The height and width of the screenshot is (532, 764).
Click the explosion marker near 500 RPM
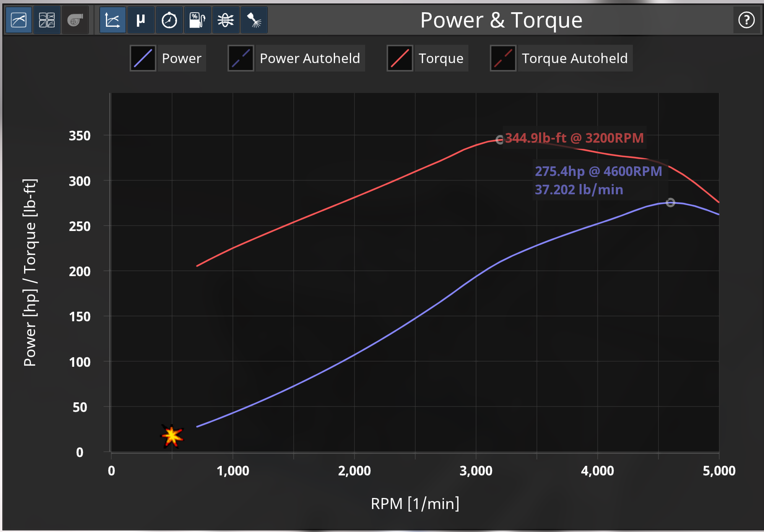pyautogui.click(x=172, y=436)
